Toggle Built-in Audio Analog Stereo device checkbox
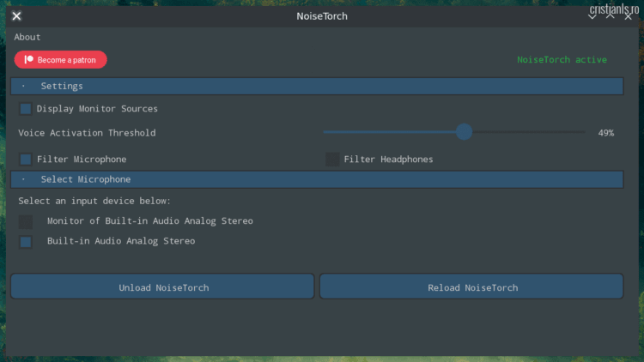The height and width of the screenshot is (362, 644). pyautogui.click(x=26, y=242)
